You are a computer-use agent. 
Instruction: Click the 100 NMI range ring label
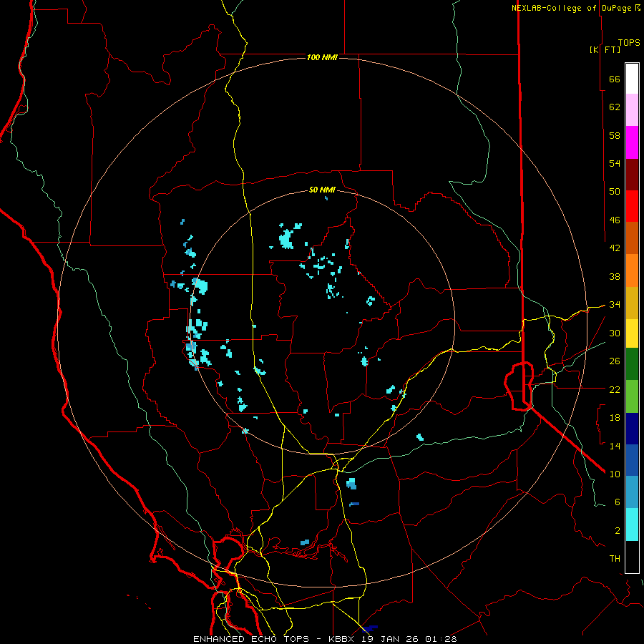tap(322, 57)
